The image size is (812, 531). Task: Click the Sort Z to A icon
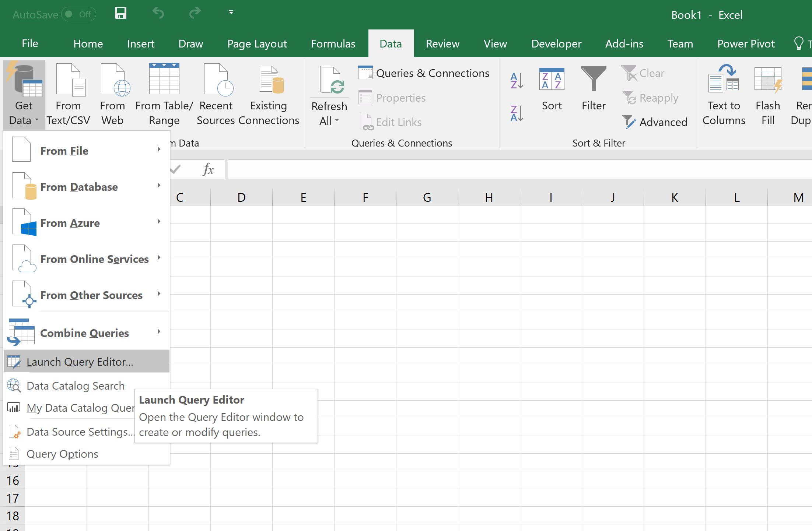(517, 113)
